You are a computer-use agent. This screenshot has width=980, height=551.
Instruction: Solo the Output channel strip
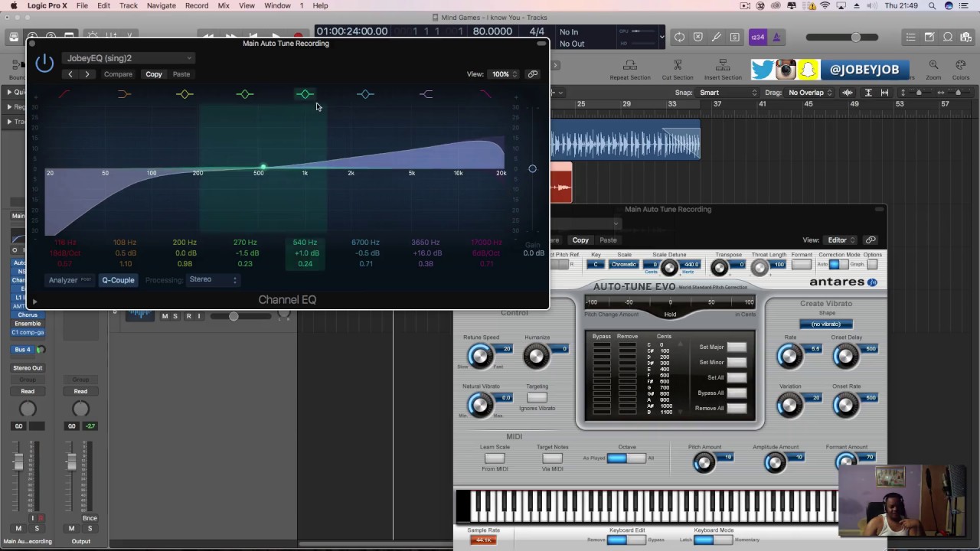[89, 528]
